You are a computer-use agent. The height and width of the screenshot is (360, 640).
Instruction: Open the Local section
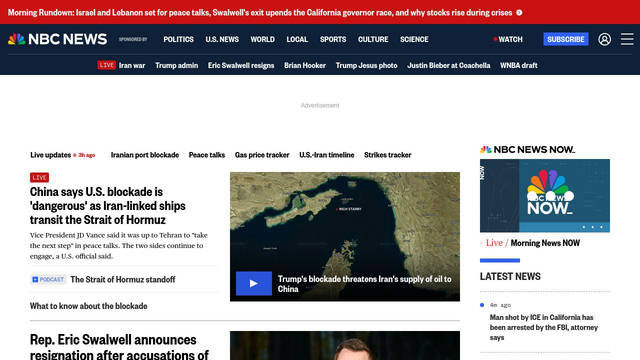tap(297, 39)
